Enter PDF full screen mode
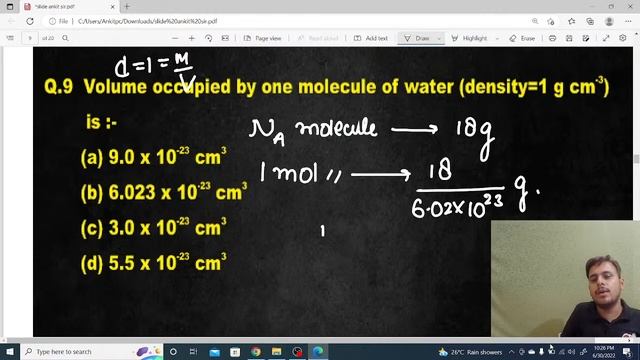Viewport: 640px width, 360px height. 606,38
